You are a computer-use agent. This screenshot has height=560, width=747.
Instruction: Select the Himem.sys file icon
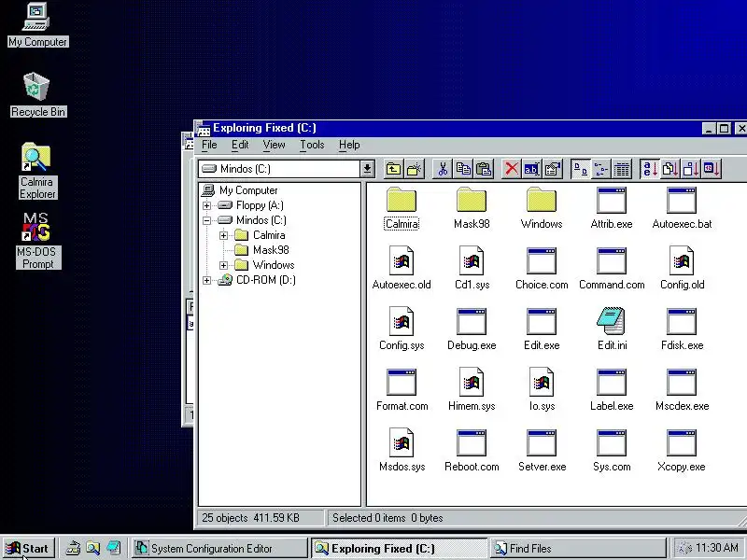472,382
